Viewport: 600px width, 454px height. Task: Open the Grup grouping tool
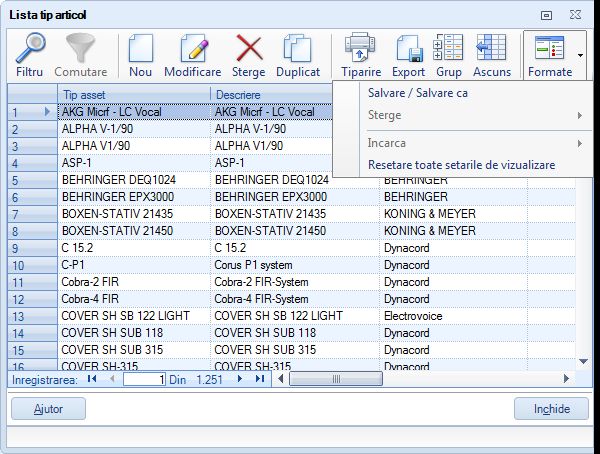point(448,55)
